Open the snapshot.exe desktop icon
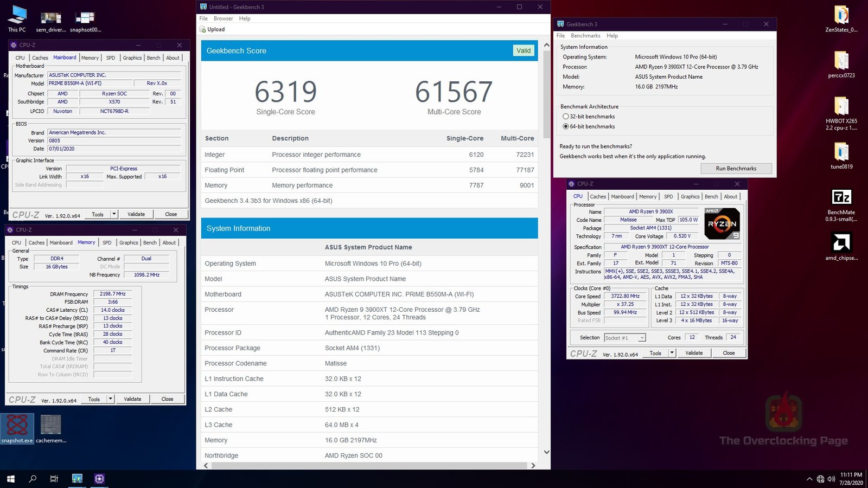Screen dimensions: 868x488 tap(17, 426)
